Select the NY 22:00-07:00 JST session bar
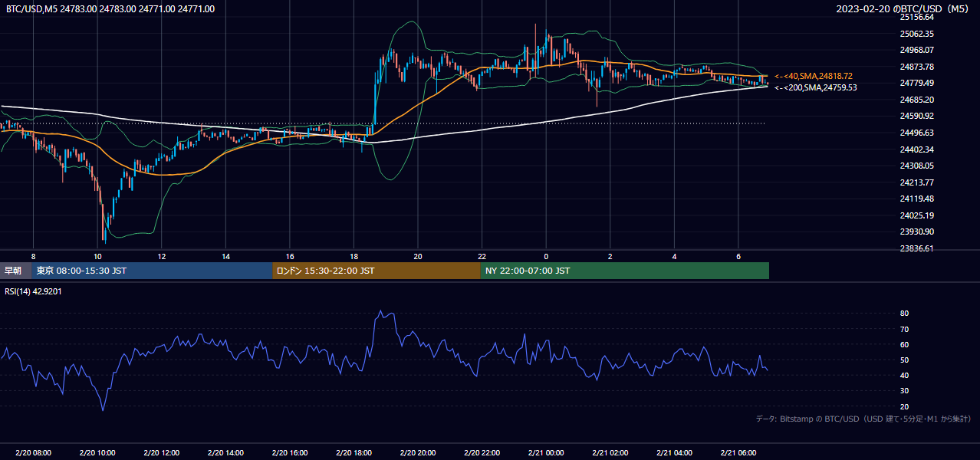This screenshot has height=460, width=980. pyautogui.click(x=625, y=271)
